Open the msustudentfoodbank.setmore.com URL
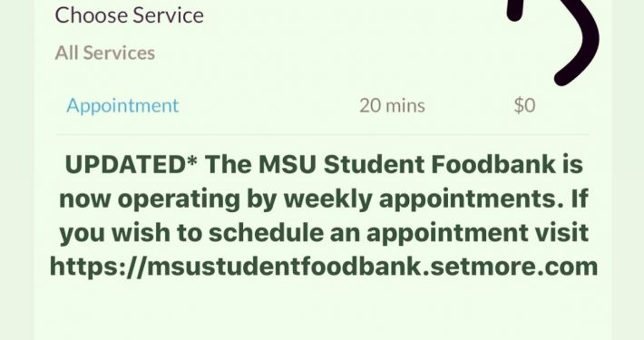Image resolution: width=644 pixels, height=340 pixels. point(324,267)
